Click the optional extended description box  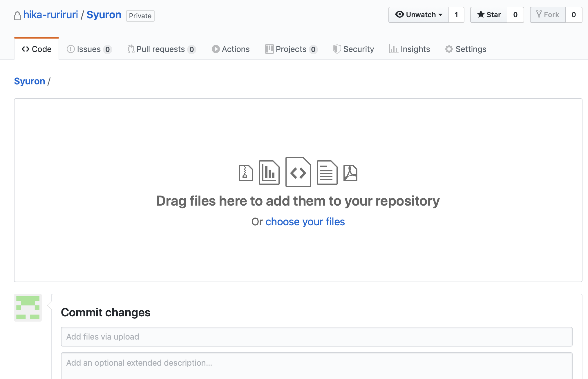(x=316, y=365)
